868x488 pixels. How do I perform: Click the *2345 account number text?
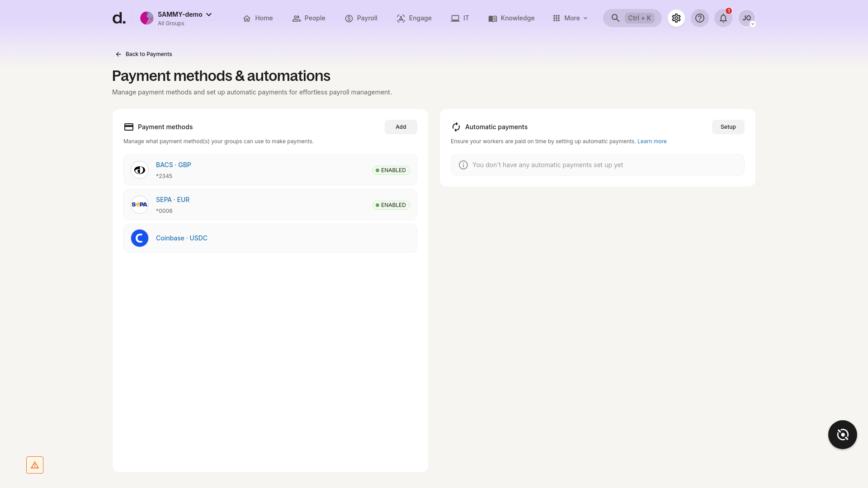coord(164,176)
